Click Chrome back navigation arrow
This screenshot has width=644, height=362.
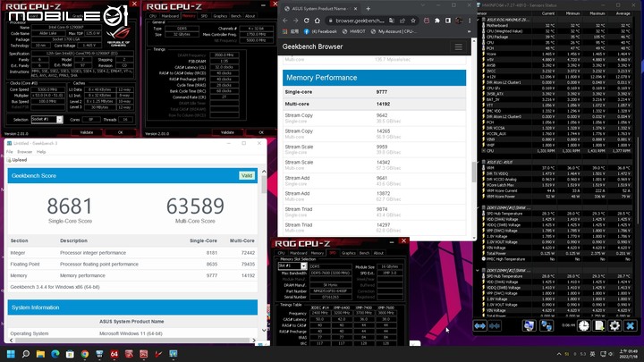tap(285, 21)
